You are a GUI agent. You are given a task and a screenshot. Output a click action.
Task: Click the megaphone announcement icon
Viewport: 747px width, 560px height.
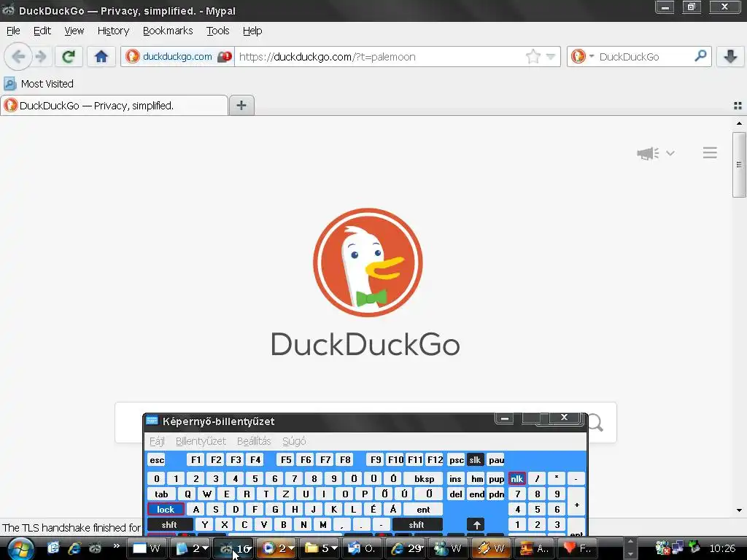[x=648, y=153]
